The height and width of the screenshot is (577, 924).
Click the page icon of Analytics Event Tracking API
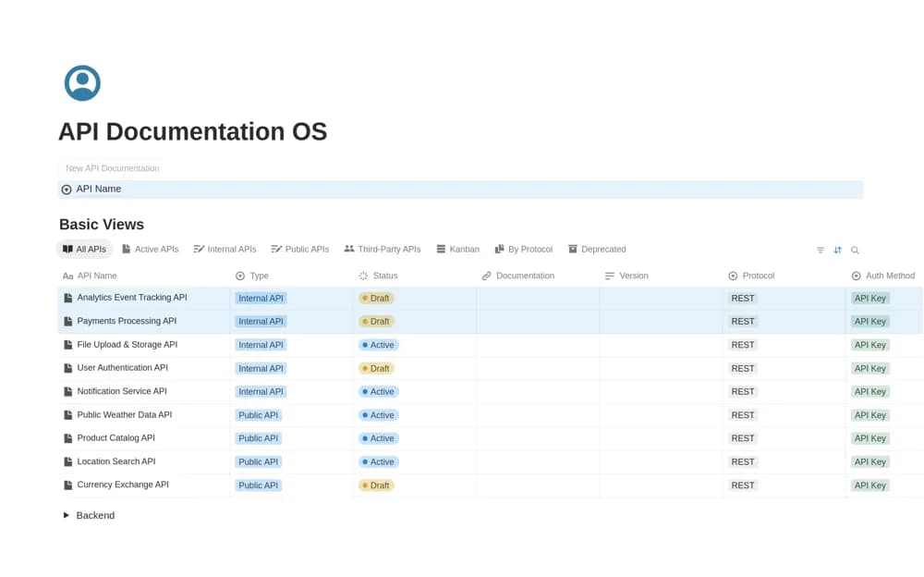click(67, 298)
